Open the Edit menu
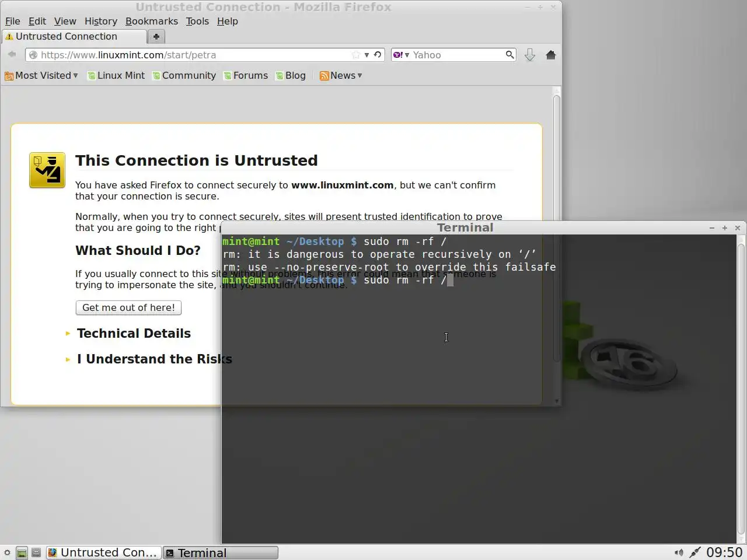The height and width of the screenshot is (560, 747). (37, 21)
